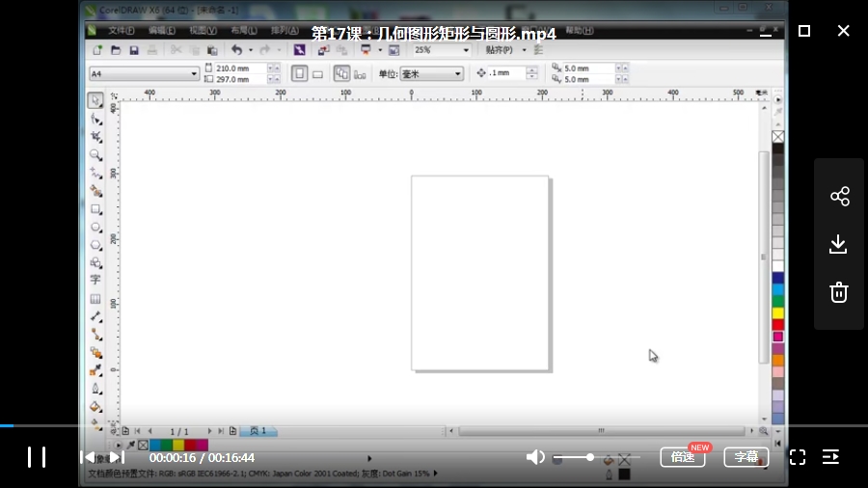
Task: Expand the application launcher dropdown arrow
Action: point(380,50)
